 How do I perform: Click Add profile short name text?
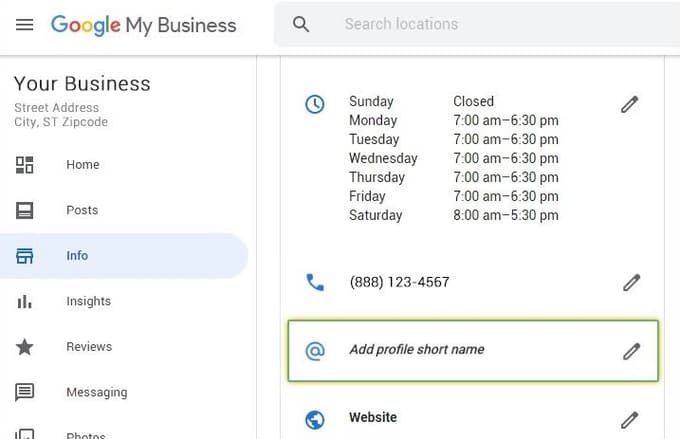coord(417,349)
